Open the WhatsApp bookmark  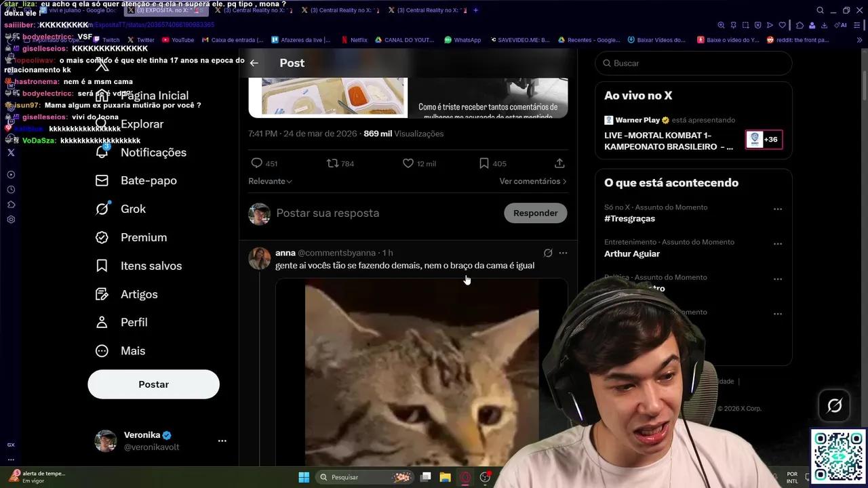point(462,40)
